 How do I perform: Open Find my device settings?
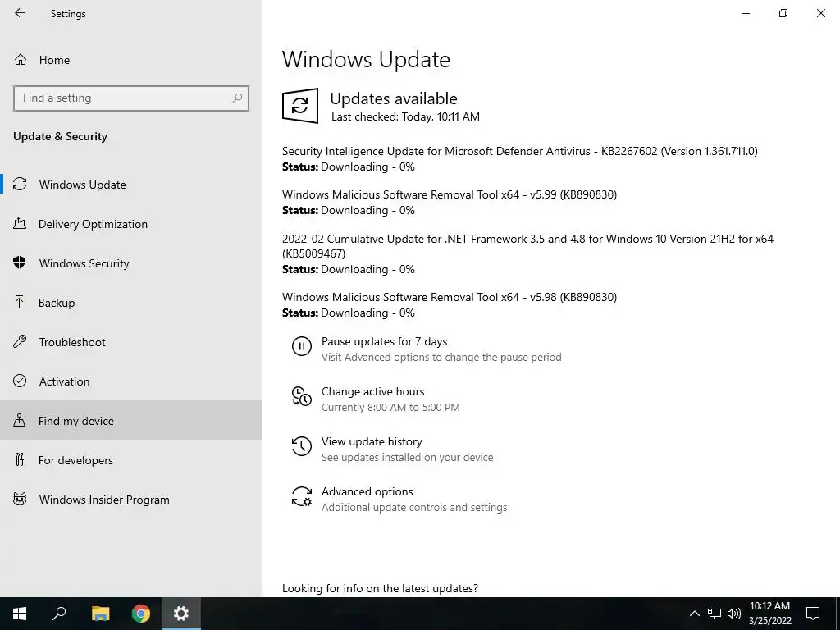pyautogui.click(x=130, y=421)
